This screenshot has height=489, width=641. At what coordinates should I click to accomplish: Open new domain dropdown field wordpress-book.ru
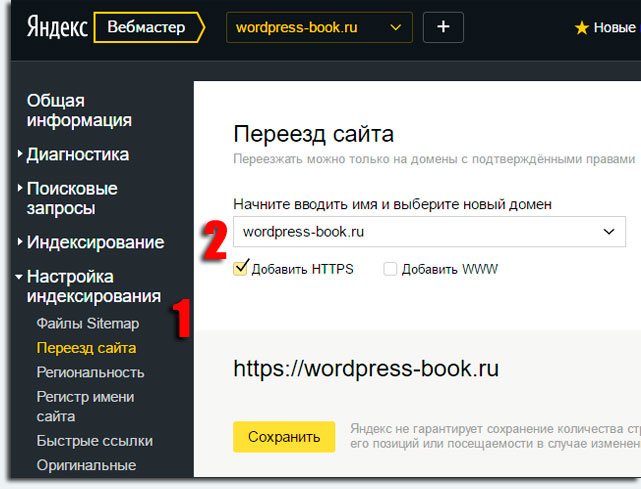[x=429, y=232]
